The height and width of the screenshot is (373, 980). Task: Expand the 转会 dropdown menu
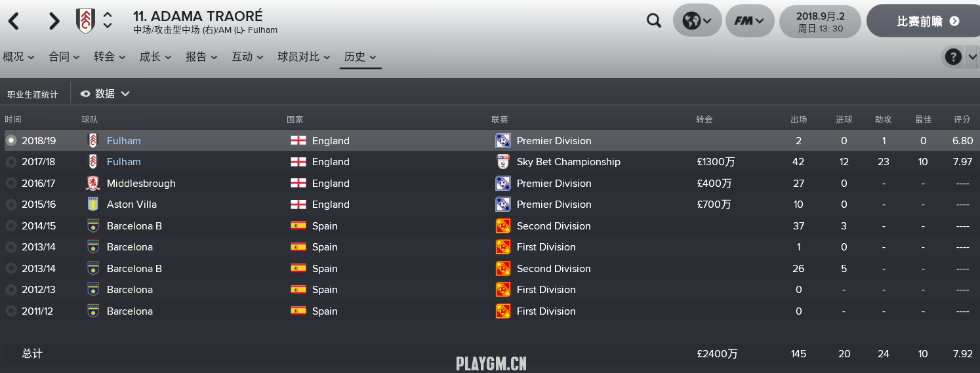tap(110, 57)
